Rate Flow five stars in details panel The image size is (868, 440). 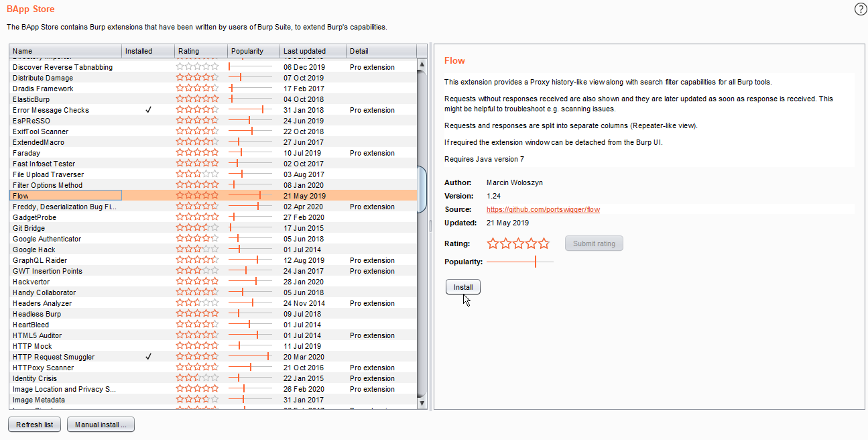pyautogui.click(x=544, y=243)
